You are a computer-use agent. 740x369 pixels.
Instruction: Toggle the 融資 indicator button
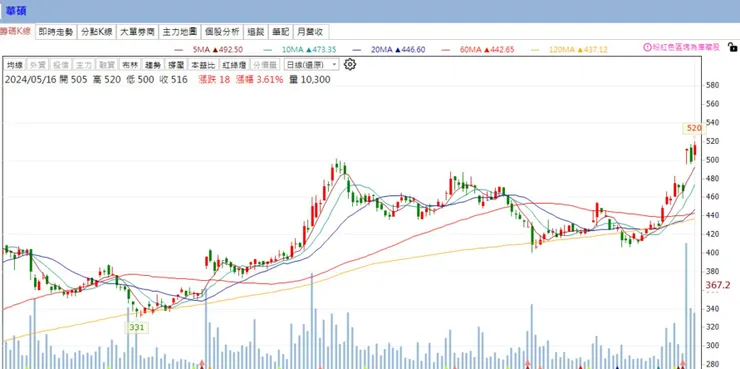tap(106, 65)
